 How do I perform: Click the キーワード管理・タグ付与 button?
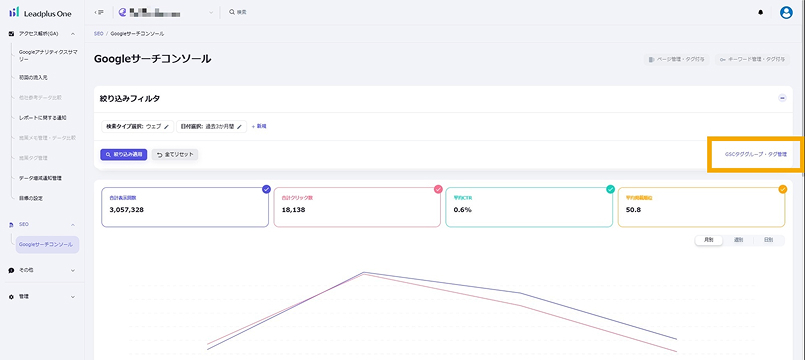pos(752,60)
